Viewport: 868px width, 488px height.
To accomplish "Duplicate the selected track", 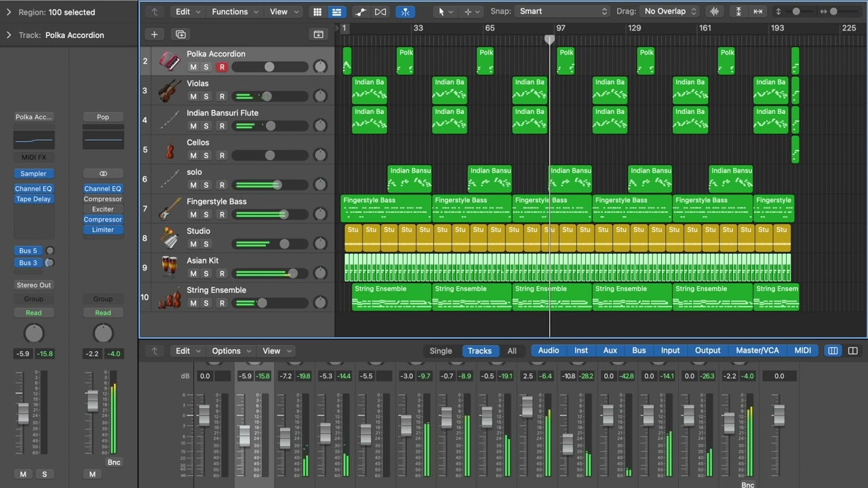I will (x=180, y=35).
